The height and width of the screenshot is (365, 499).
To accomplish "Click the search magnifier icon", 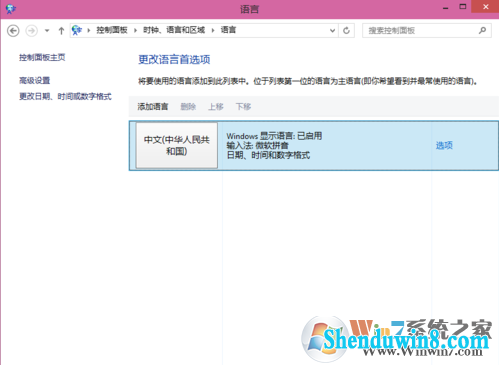I will (482, 31).
